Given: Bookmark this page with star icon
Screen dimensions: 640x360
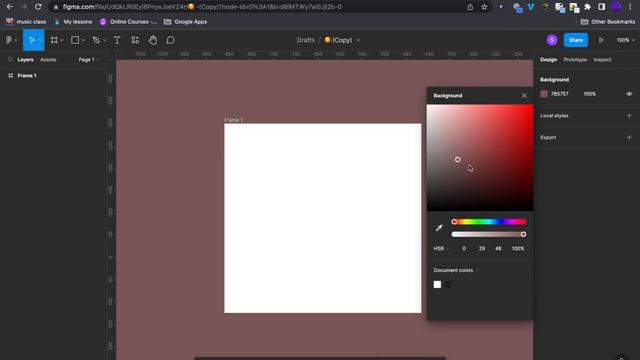Looking at the screenshot, I should [x=484, y=7].
